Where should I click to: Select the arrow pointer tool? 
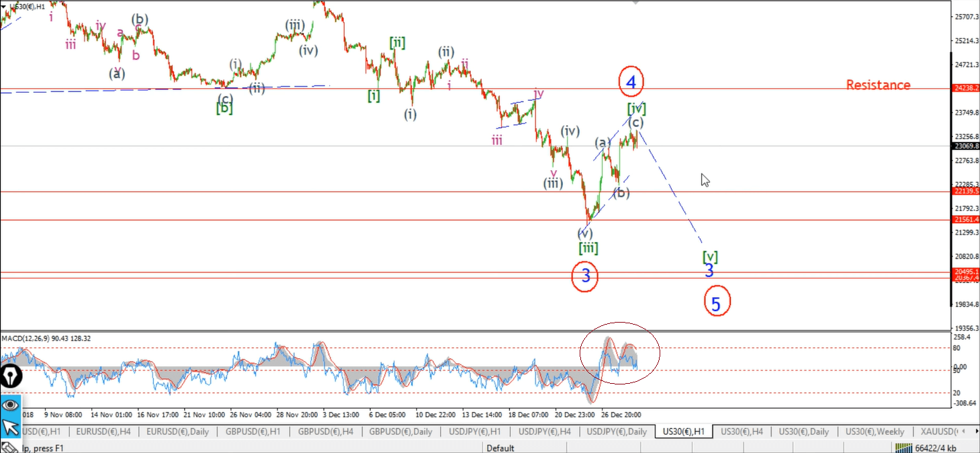pos(11,427)
